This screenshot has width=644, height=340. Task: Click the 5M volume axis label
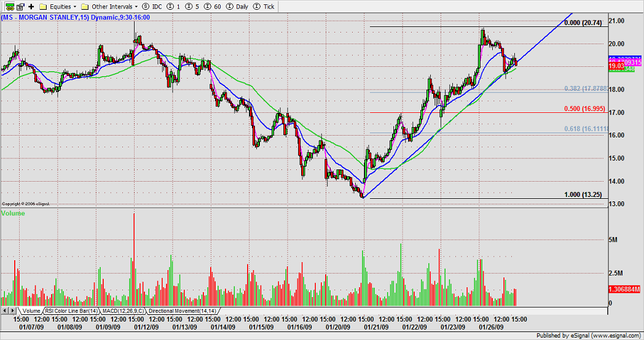[613, 239]
